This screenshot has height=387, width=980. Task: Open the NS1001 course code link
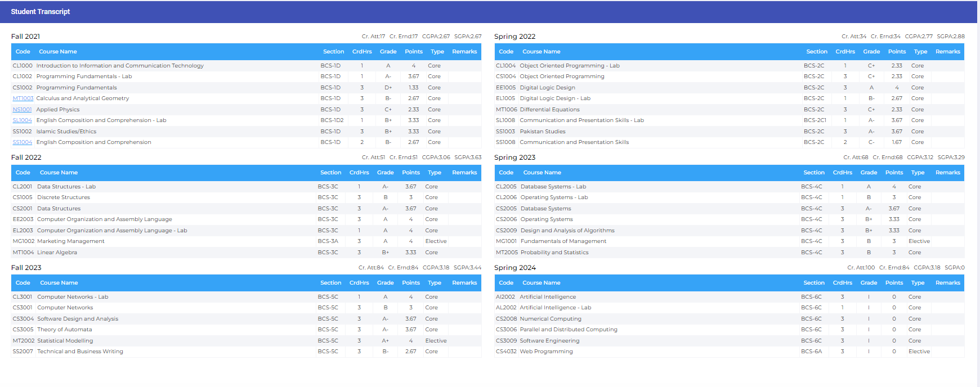point(22,110)
